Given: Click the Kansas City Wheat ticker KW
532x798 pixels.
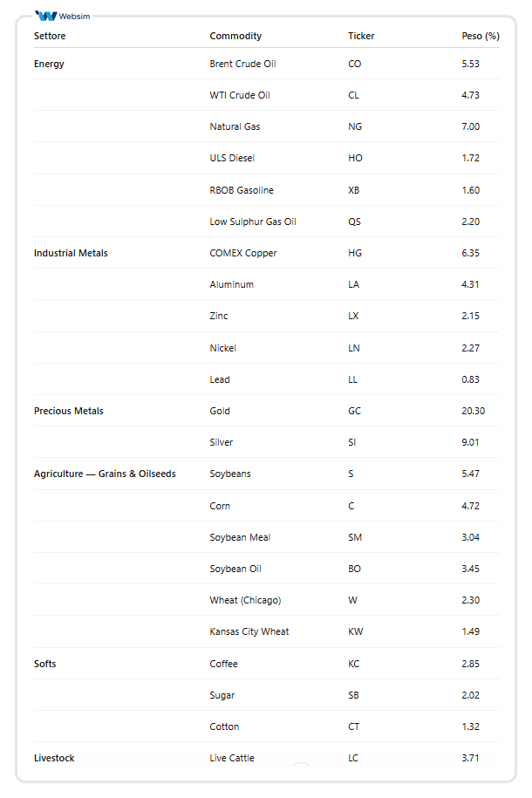Looking at the screenshot, I should [354, 631].
